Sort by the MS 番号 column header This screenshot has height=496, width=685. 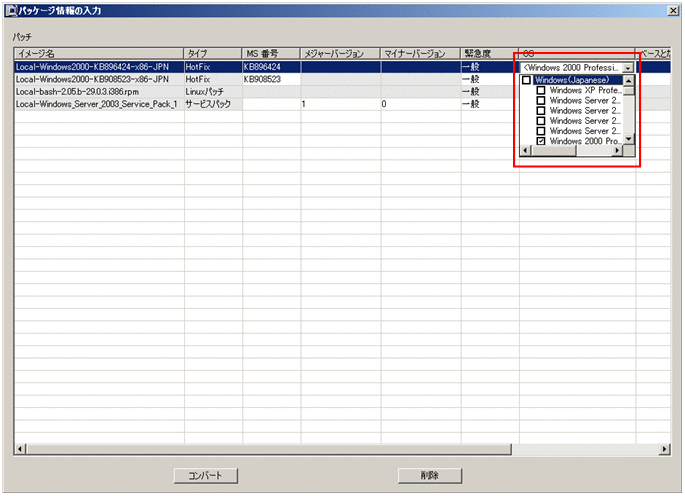pos(271,54)
